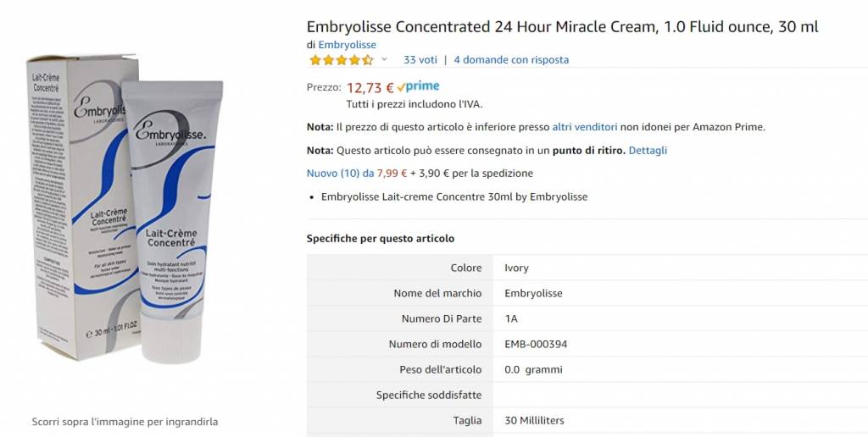Click the Ivory color value
Viewport: 868px width, 437px height.
(516, 268)
